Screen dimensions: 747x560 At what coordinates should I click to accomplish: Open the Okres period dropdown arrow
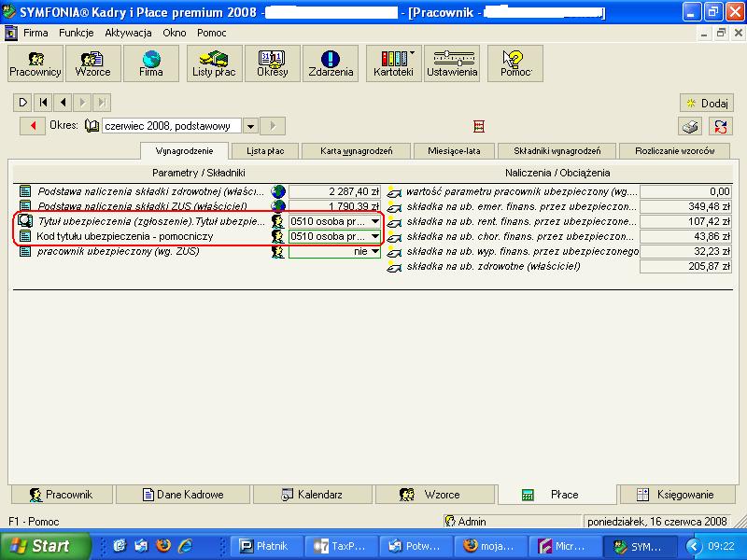[250, 126]
